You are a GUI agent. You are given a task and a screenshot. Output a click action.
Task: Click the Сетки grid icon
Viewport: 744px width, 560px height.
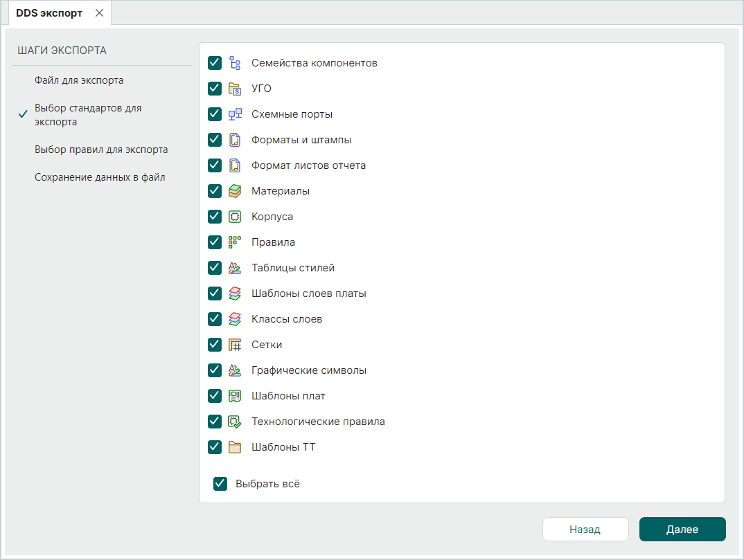(x=235, y=345)
